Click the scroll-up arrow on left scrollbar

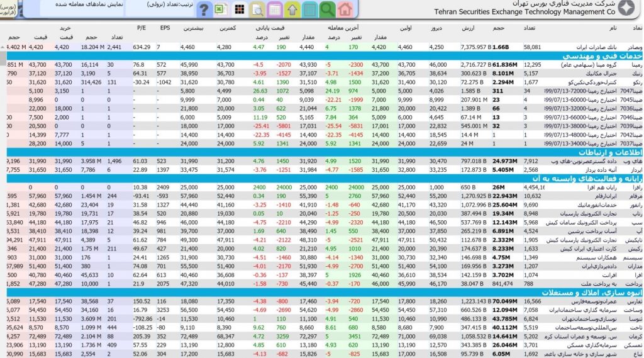tap(3, 47)
